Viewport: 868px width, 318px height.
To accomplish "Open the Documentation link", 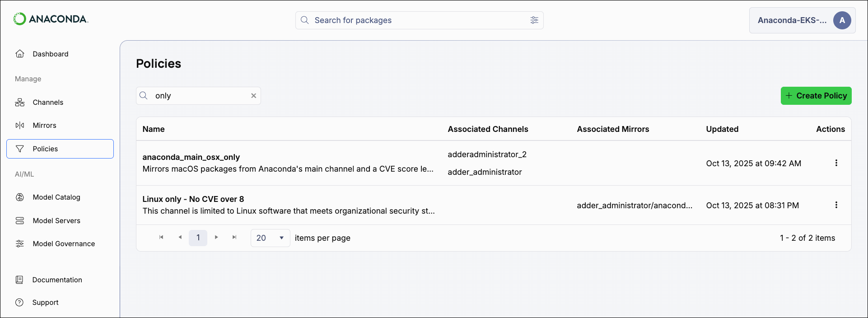I will [57, 280].
